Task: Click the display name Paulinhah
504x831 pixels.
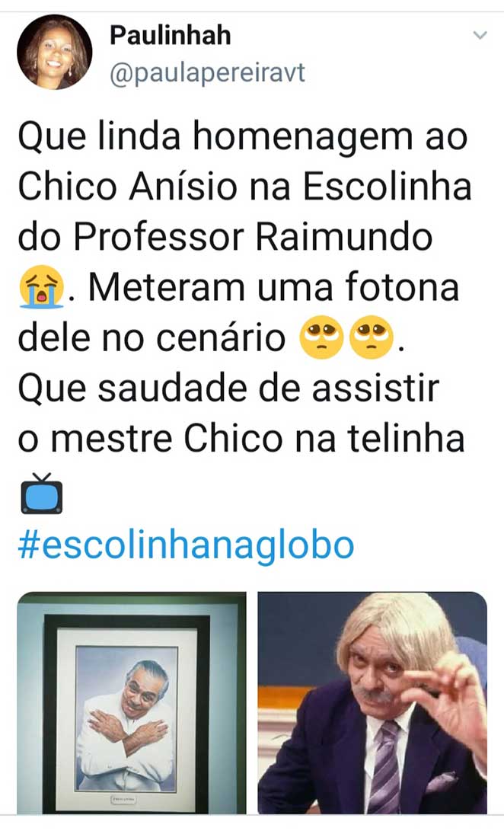Action: [170, 36]
